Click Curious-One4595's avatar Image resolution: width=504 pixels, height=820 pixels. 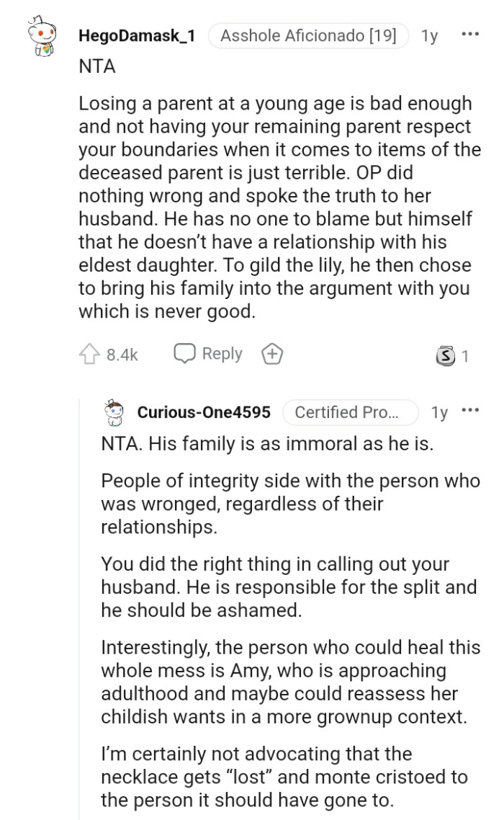click(x=114, y=411)
